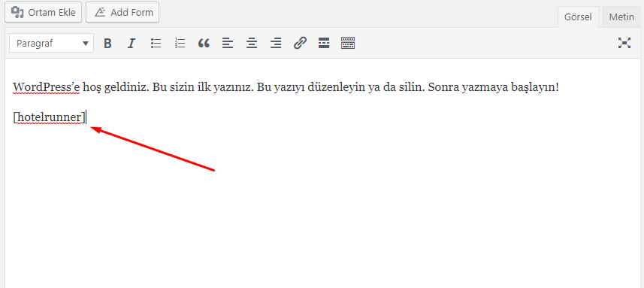Insert a bulleted list
The image size is (644, 288).
click(156, 43)
